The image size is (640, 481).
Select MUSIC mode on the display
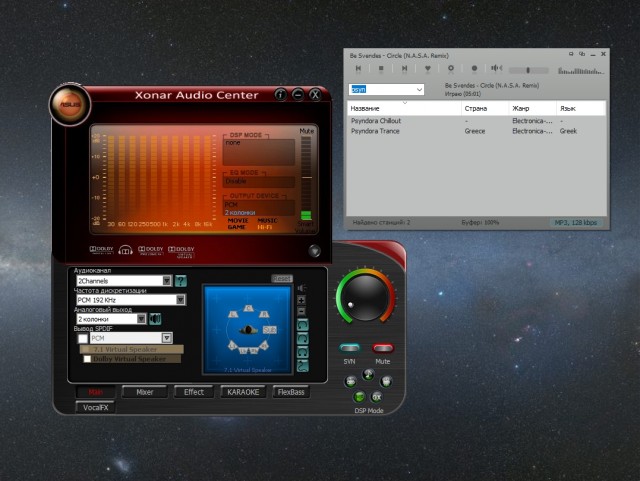tap(267, 220)
